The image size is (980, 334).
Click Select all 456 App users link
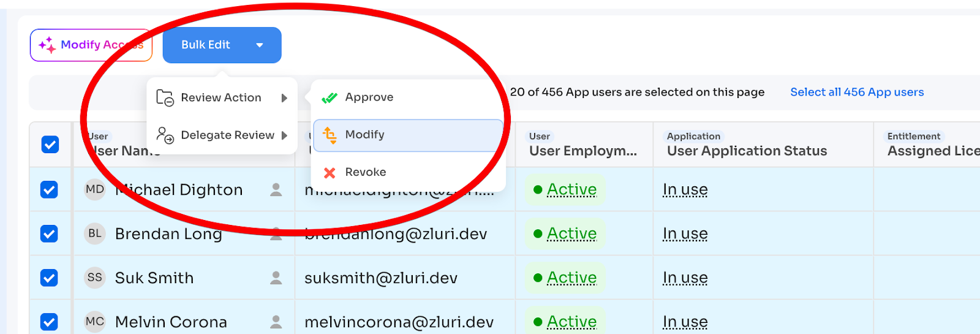click(857, 92)
